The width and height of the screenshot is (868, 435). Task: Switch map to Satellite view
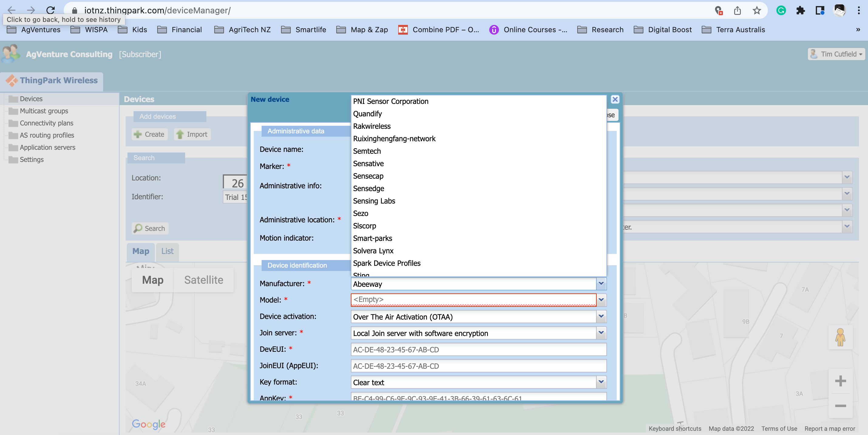click(204, 280)
